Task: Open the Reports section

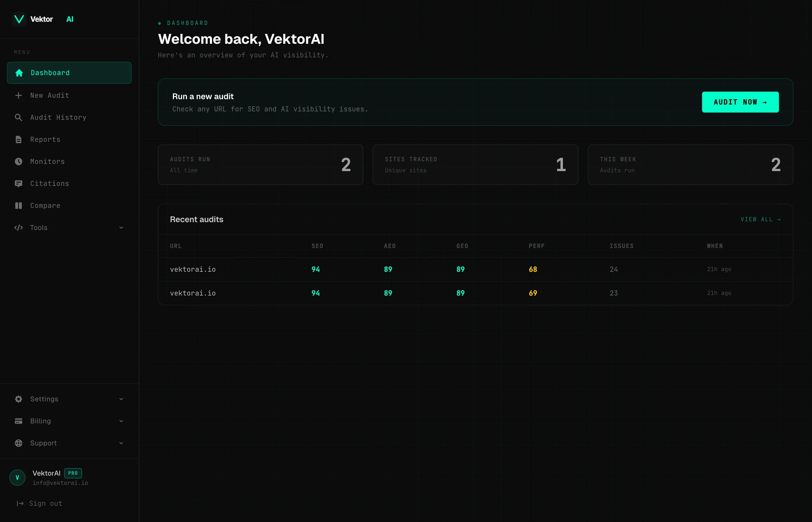Action: click(69, 139)
